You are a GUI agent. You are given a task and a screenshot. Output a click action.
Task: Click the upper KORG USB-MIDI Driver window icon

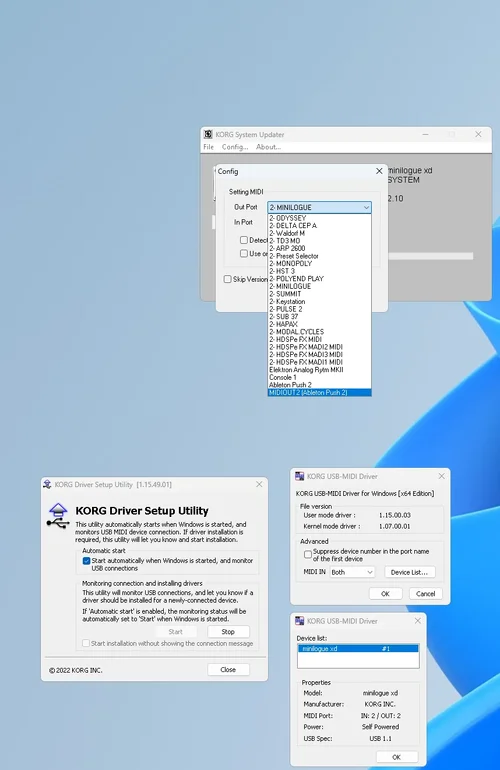coord(300,476)
